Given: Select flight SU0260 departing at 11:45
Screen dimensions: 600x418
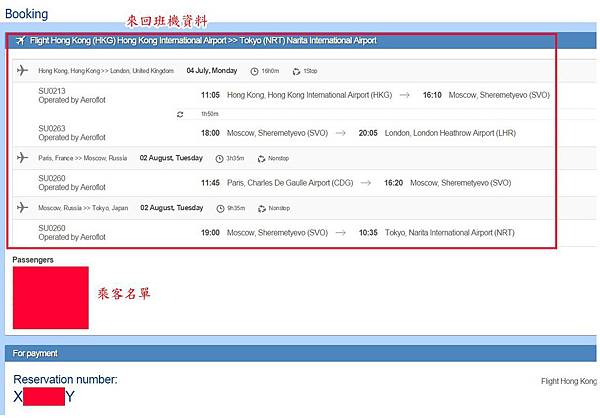Looking at the screenshot, I should [52, 178].
